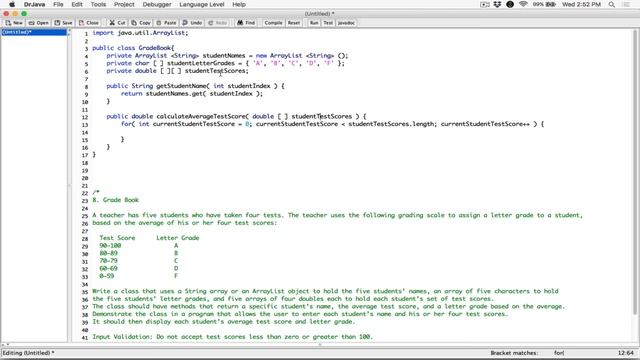Click the Copy toolbar button
This screenshot has width=640, height=360.
(141, 23)
